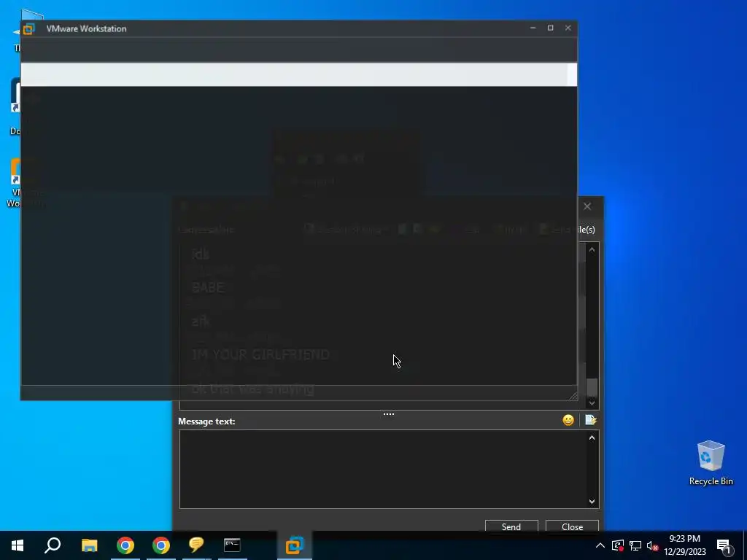
Task: Open File Explorer from the taskbar
Action: click(89, 545)
